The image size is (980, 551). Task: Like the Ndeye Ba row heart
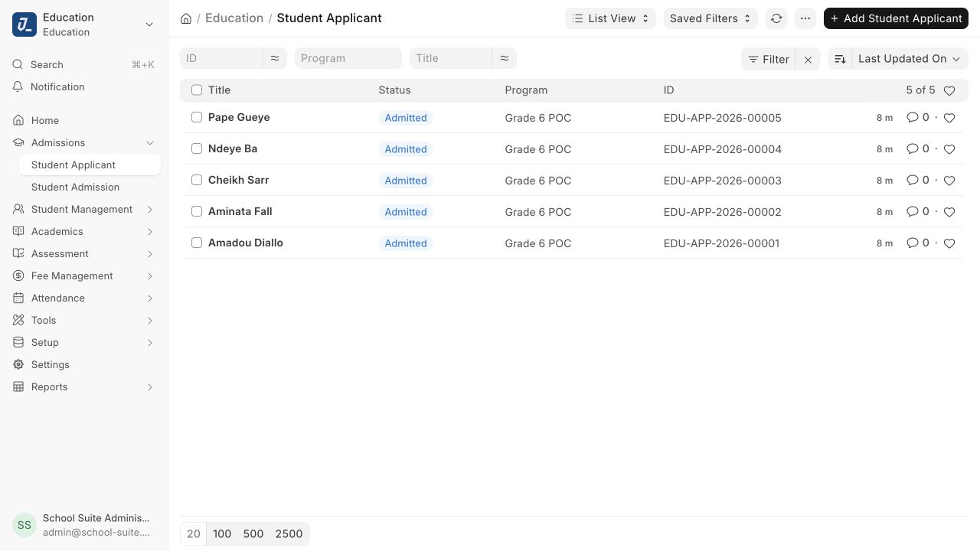point(949,149)
